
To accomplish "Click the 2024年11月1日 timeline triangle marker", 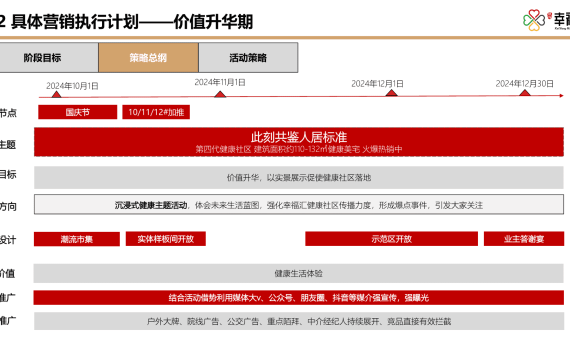I will (x=220, y=94).
